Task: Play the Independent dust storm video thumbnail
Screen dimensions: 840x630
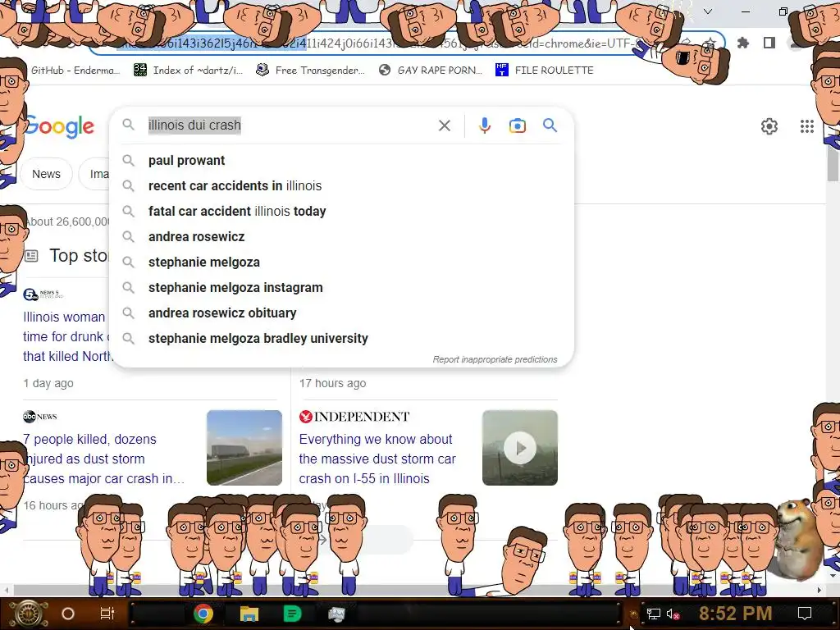Action: point(519,448)
